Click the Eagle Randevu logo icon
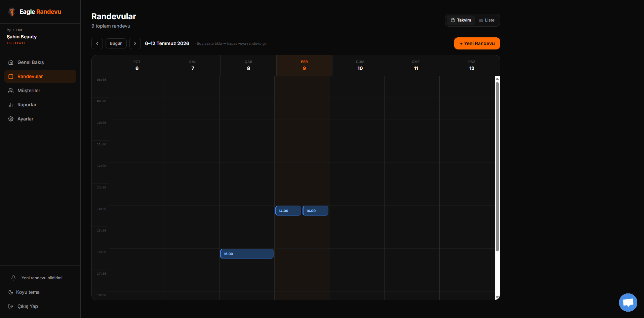The width and height of the screenshot is (644, 318). coord(12,12)
